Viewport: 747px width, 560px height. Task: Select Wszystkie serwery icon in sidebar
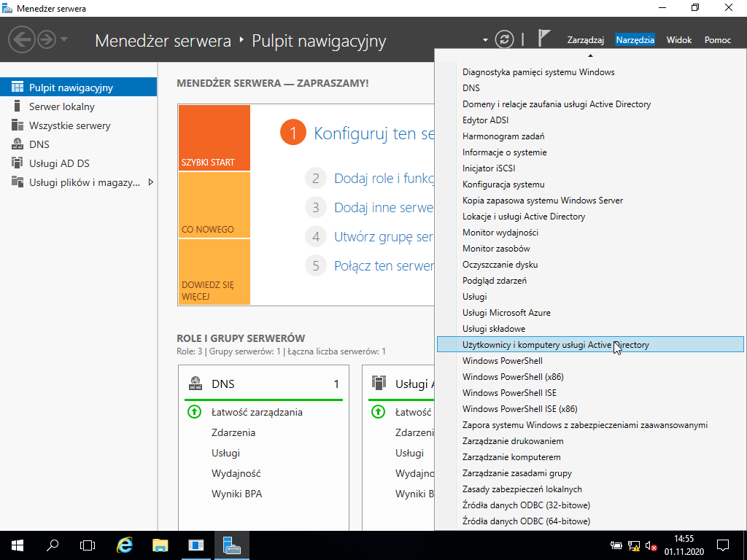[x=18, y=125]
